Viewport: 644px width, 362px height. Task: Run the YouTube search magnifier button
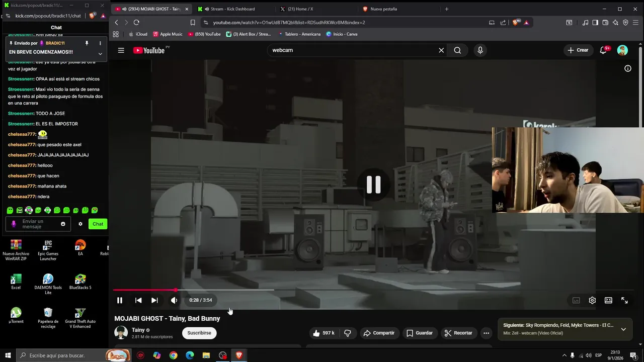(x=457, y=50)
